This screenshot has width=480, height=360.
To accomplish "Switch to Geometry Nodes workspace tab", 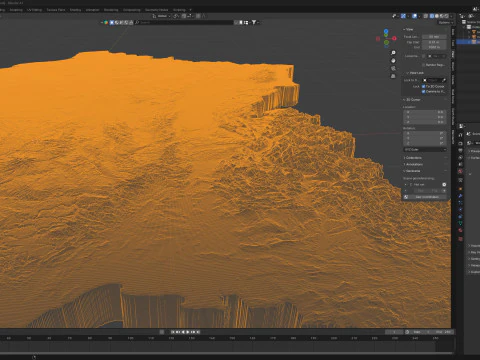I will (156, 10).
